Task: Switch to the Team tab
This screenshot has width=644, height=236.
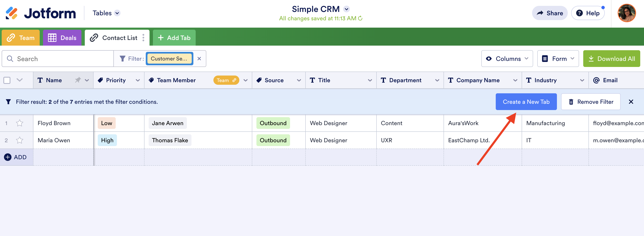Action: [21, 38]
